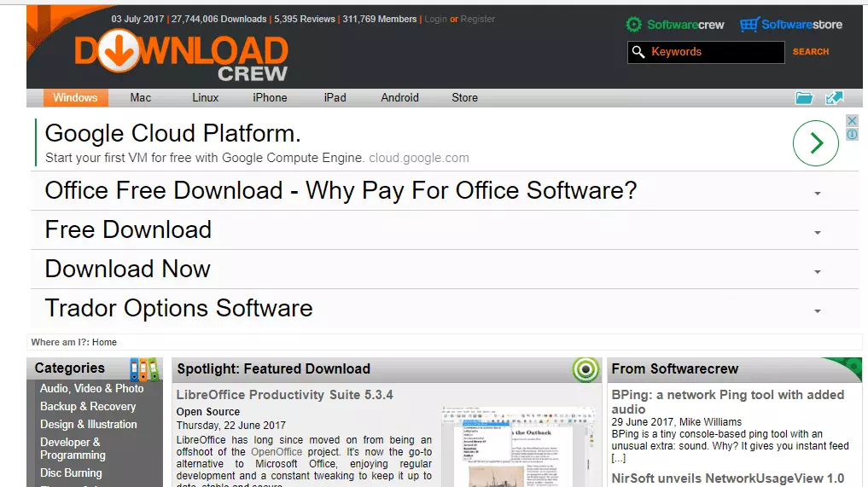Open Audio, Video & Photo category

92,389
